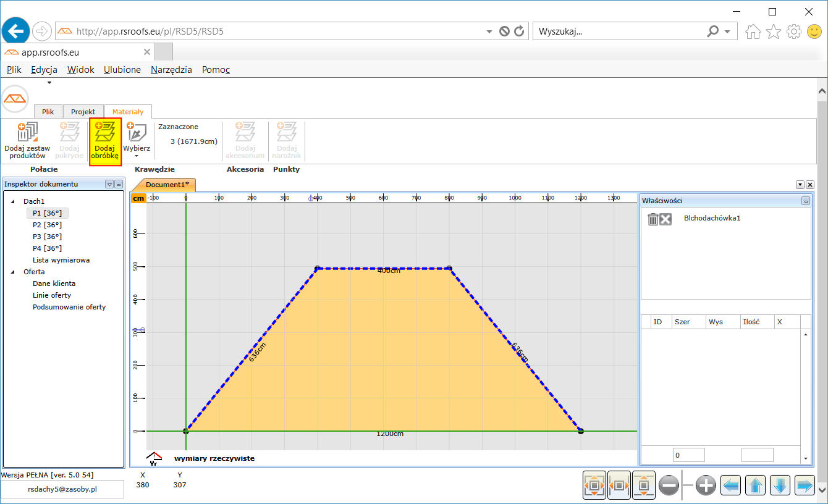Pan the drawing left with blue arrow
The width and height of the screenshot is (828, 504).
click(731, 486)
